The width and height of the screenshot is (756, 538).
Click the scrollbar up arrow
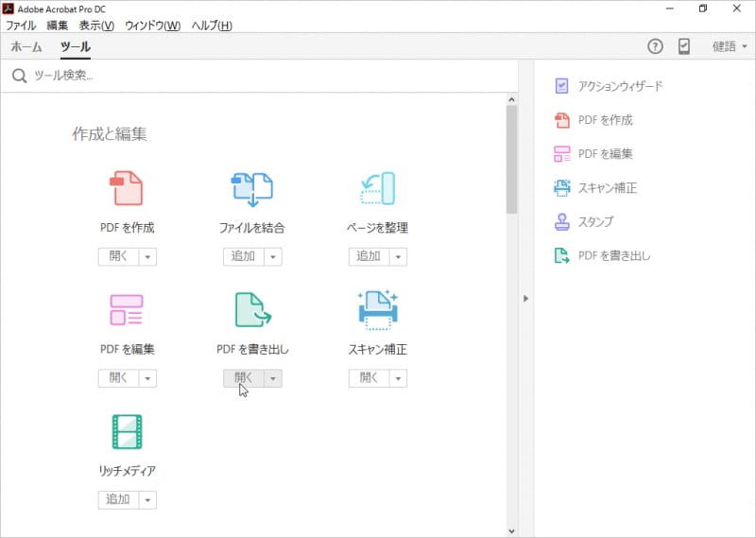(x=511, y=99)
